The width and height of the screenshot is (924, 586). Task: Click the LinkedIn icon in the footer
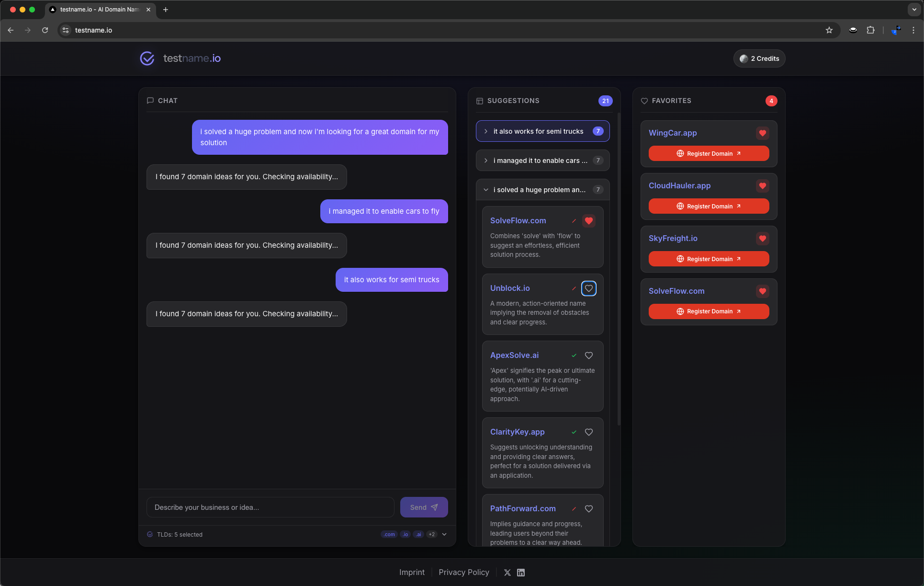point(520,572)
